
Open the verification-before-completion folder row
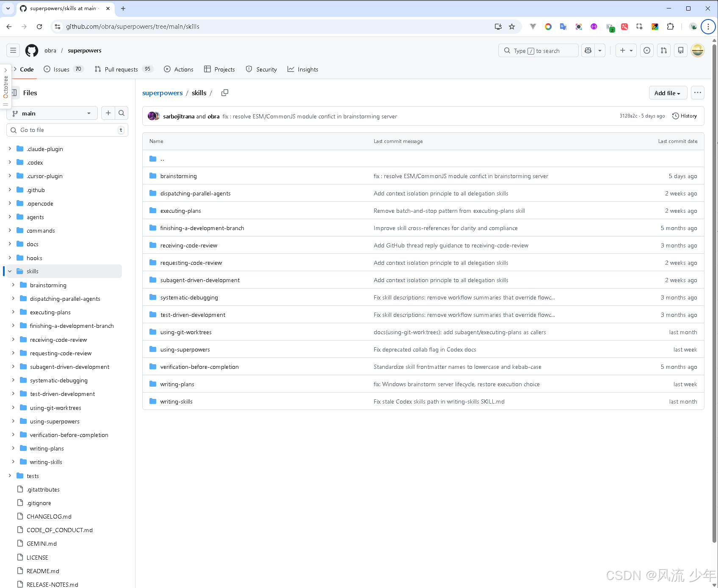(x=423, y=367)
